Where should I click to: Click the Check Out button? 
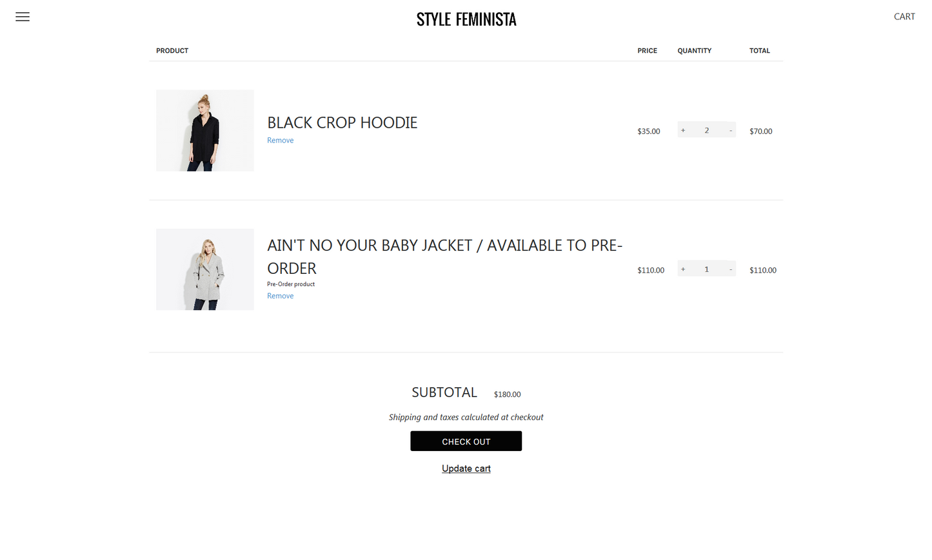[x=466, y=441]
